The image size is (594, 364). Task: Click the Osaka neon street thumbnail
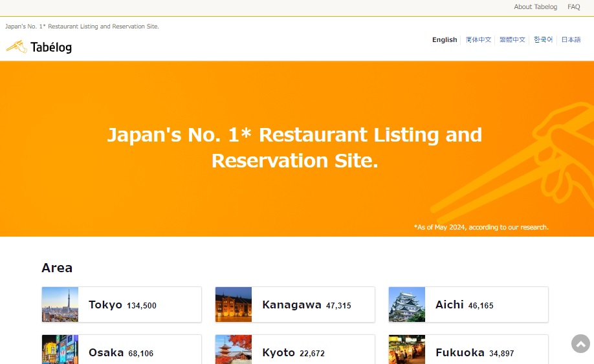point(60,350)
